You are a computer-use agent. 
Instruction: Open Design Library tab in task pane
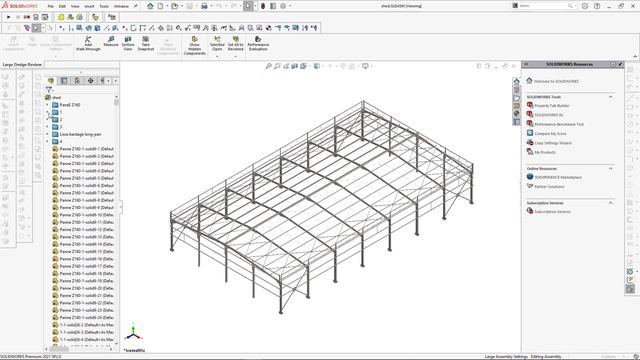coord(516,90)
